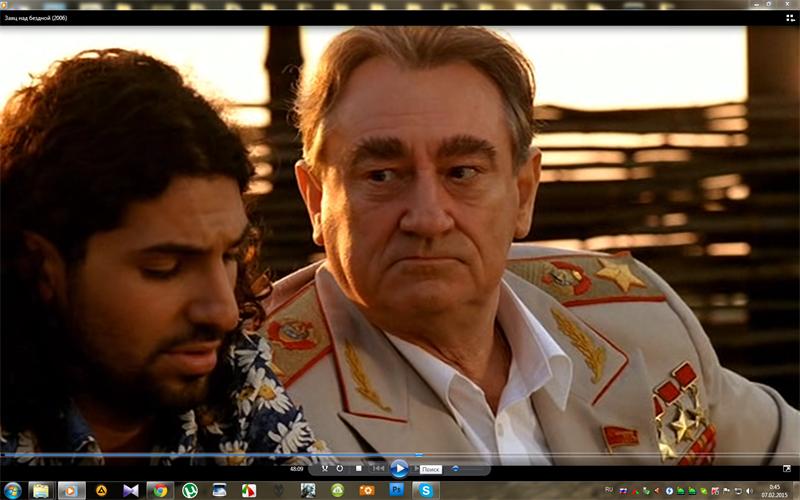
Task: Click the Russian flag tray icon
Action: pyautogui.click(x=623, y=491)
